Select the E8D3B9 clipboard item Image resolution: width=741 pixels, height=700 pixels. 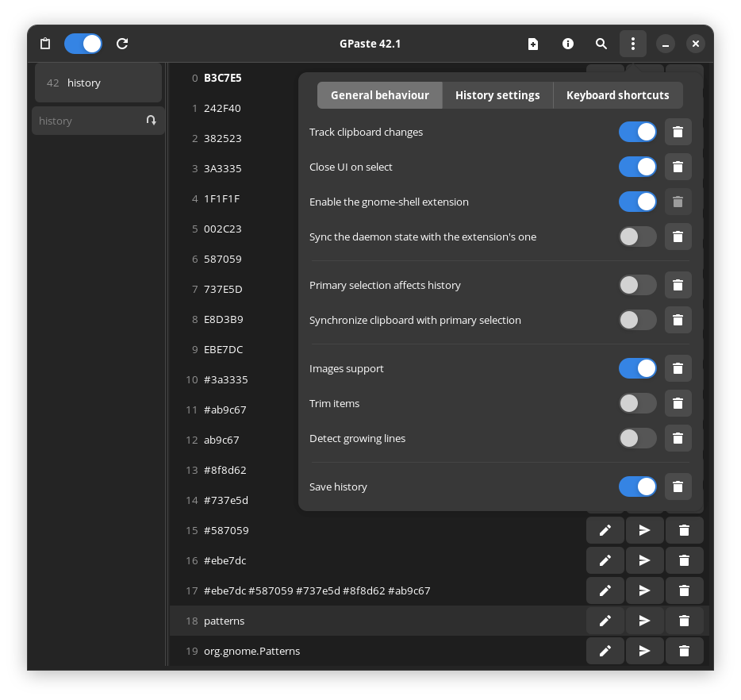coord(224,320)
